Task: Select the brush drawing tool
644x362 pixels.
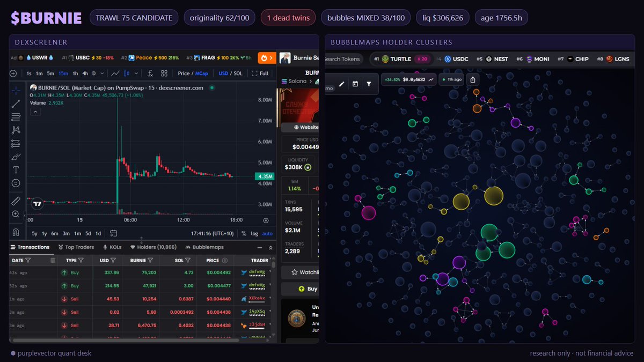Action: [16, 157]
